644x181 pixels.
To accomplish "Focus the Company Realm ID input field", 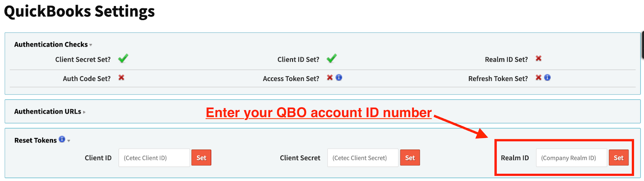I will click(571, 158).
